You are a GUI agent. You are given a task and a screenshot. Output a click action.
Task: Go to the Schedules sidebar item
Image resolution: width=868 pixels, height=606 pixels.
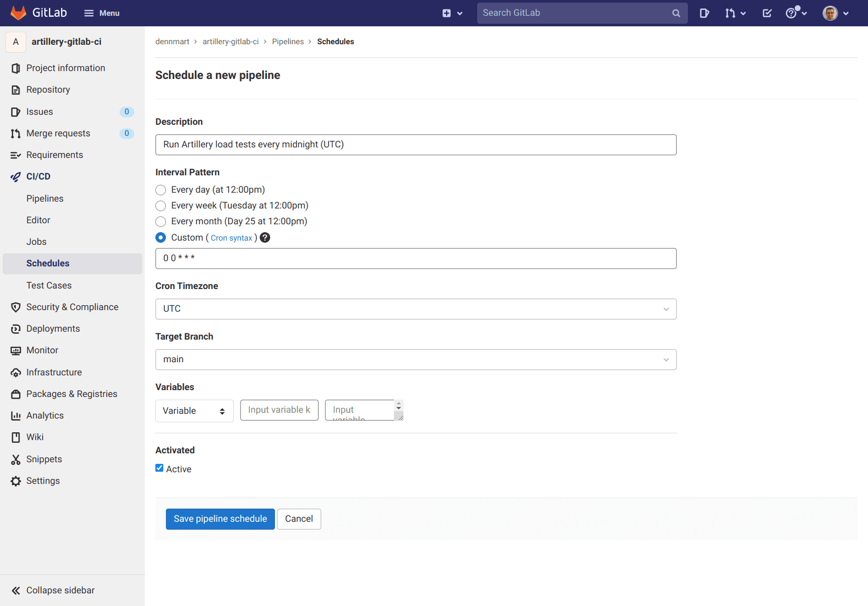point(47,263)
